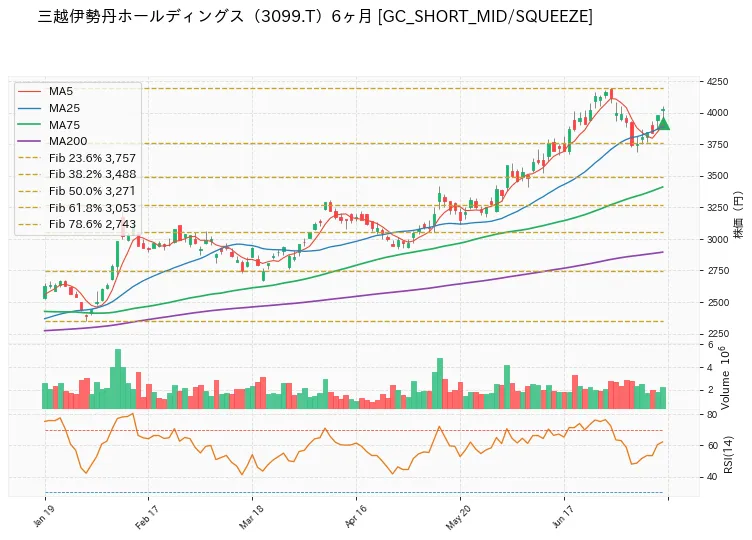Click the chart title text 3099.T

coord(286,16)
